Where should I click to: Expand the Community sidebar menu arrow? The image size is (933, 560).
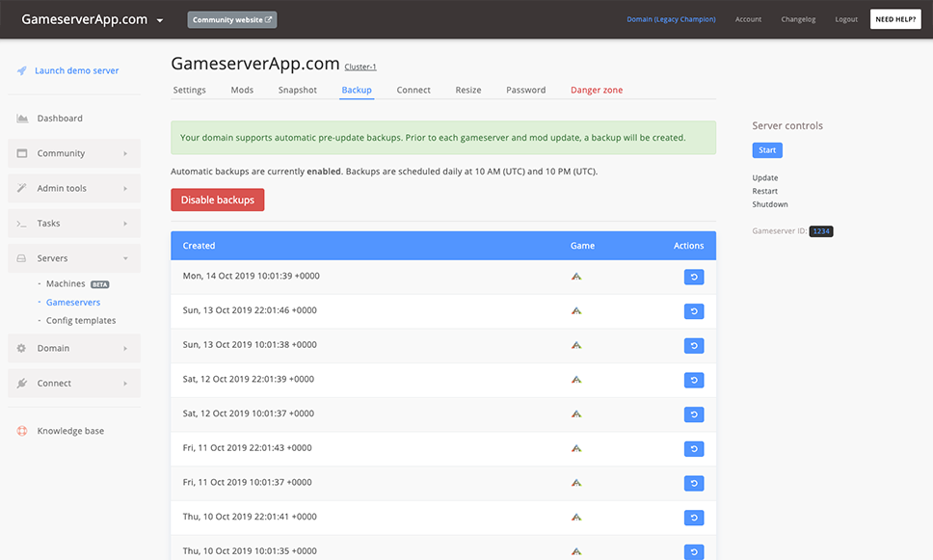tap(125, 153)
